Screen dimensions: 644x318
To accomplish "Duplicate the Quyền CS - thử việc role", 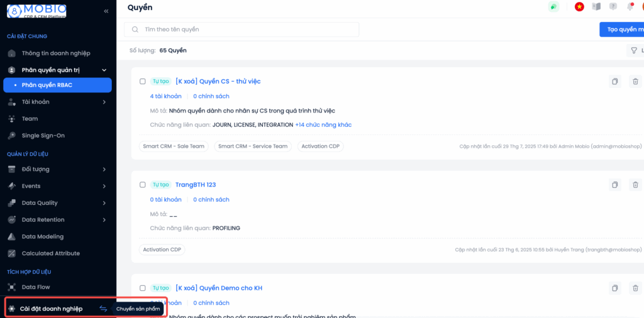I will click(614, 81).
